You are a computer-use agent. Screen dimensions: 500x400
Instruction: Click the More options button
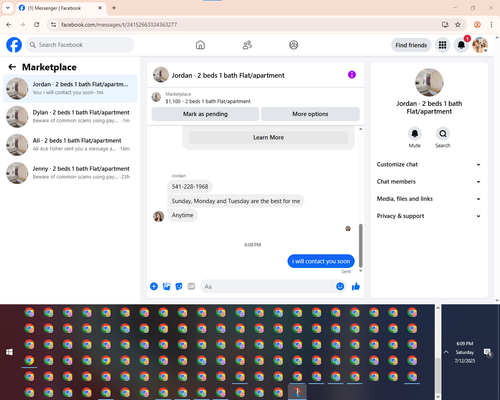tap(310, 114)
